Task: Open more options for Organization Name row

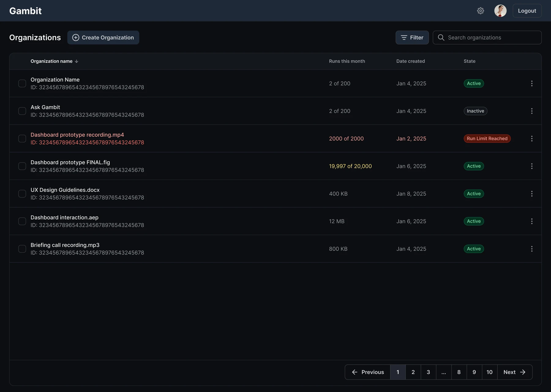Action: coord(532,83)
